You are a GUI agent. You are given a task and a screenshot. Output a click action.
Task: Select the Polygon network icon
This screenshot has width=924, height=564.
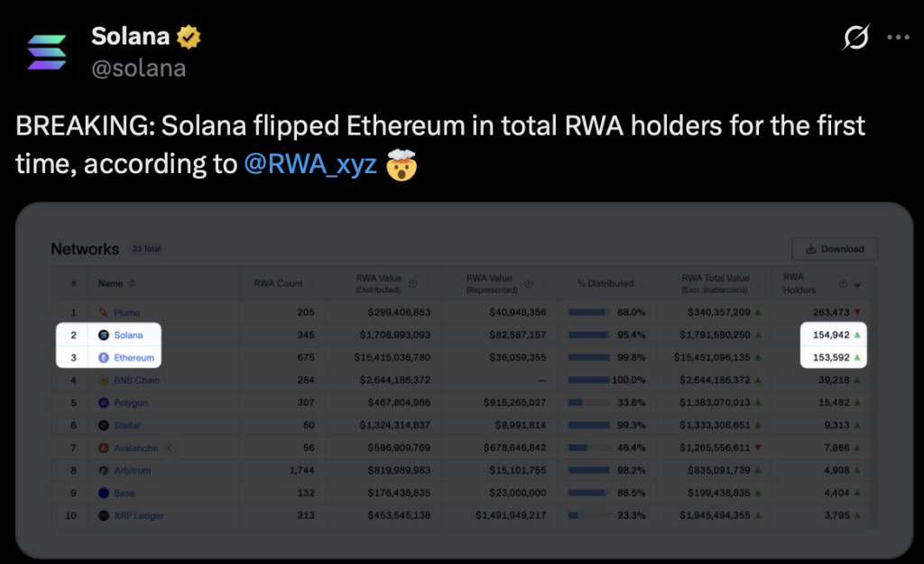coord(104,402)
